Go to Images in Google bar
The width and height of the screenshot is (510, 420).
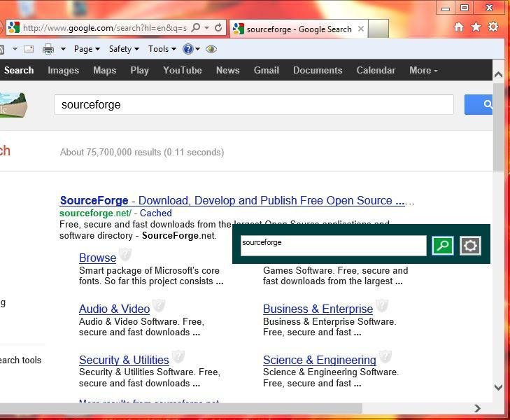pos(64,70)
